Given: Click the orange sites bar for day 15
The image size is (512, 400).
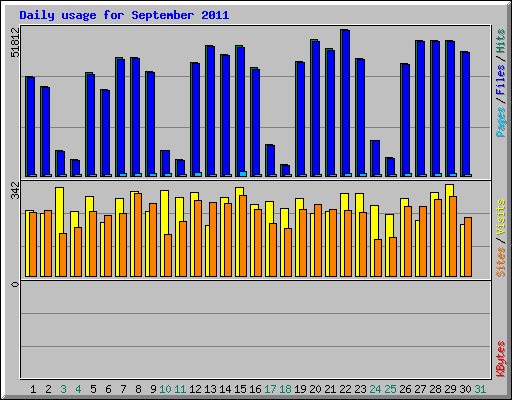Looking at the screenshot, I should pos(243,236).
